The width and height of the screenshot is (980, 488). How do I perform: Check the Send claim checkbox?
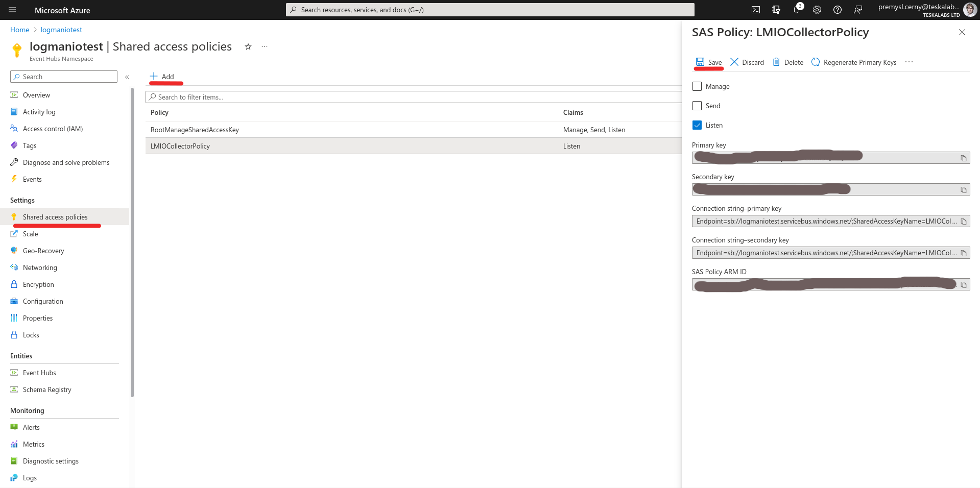[x=697, y=106]
